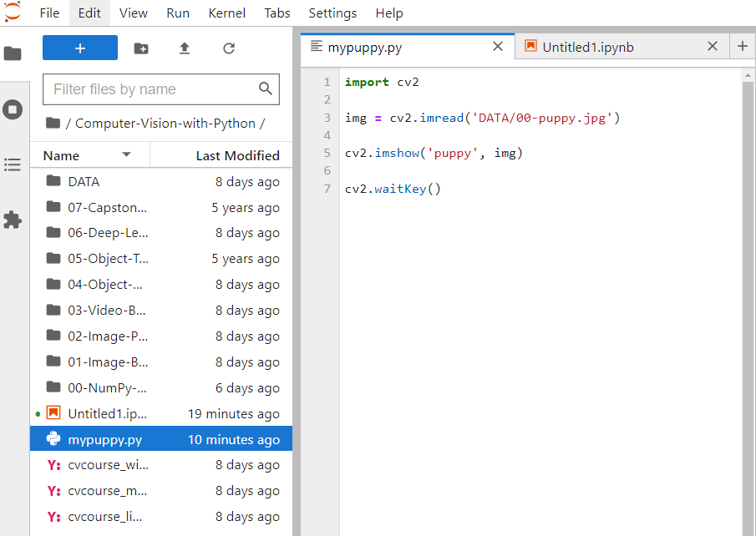The height and width of the screenshot is (536, 756).
Task: Close the Untitled1.ipynb tab
Action: coord(712,46)
